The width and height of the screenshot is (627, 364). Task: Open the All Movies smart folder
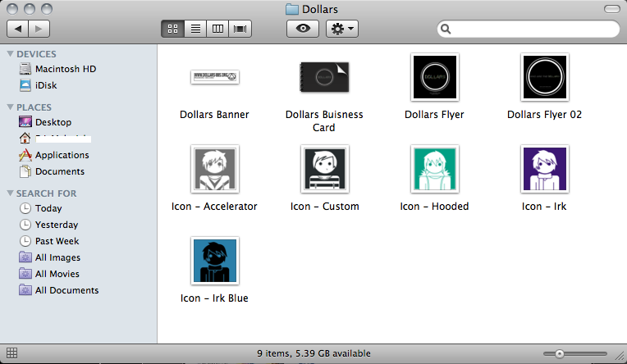click(49, 274)
